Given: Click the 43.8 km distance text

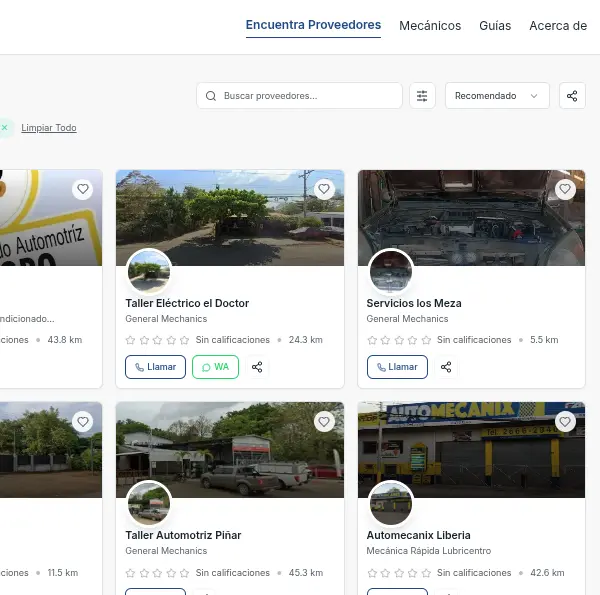Looking at the screenshot, I should (x=65, y=340).
